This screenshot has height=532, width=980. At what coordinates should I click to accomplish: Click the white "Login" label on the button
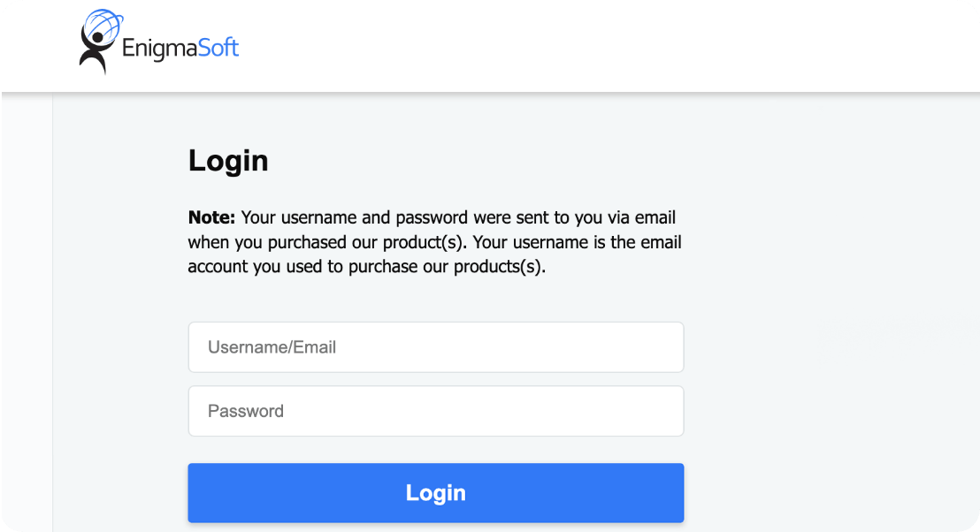coord(435,493)
